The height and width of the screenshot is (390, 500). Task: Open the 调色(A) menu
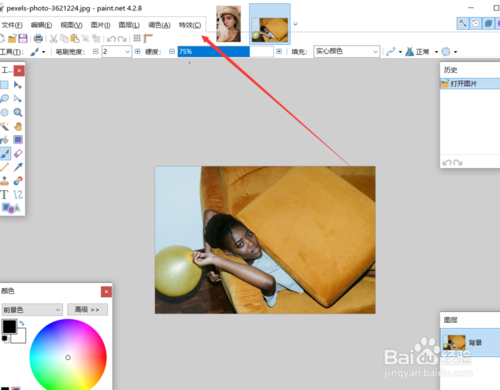[159, 25]
